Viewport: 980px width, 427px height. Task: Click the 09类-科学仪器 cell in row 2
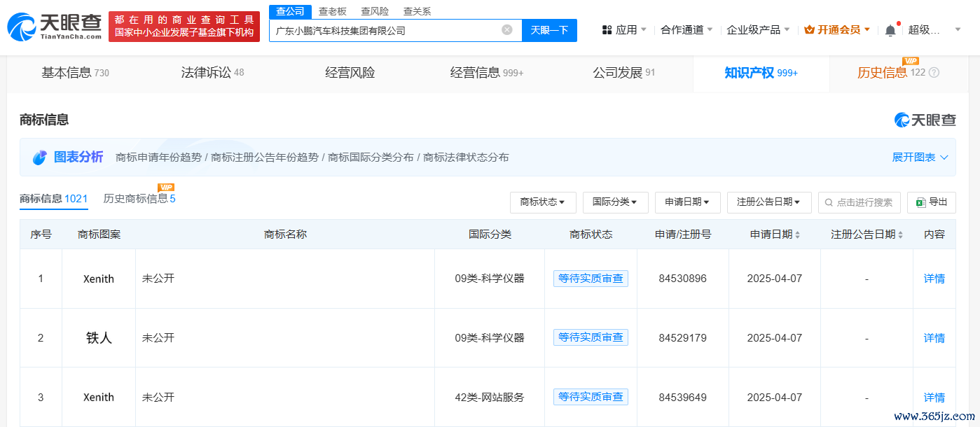490,338
